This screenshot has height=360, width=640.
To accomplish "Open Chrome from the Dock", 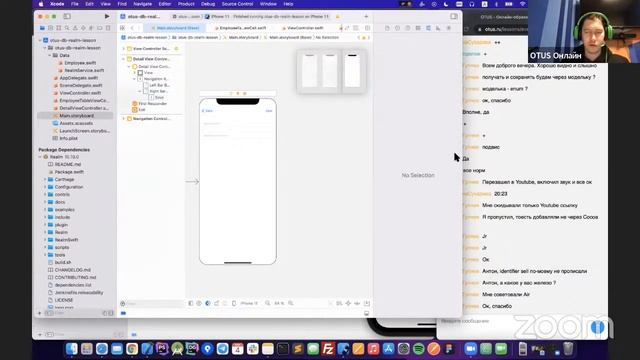I will tap(132, 349).
